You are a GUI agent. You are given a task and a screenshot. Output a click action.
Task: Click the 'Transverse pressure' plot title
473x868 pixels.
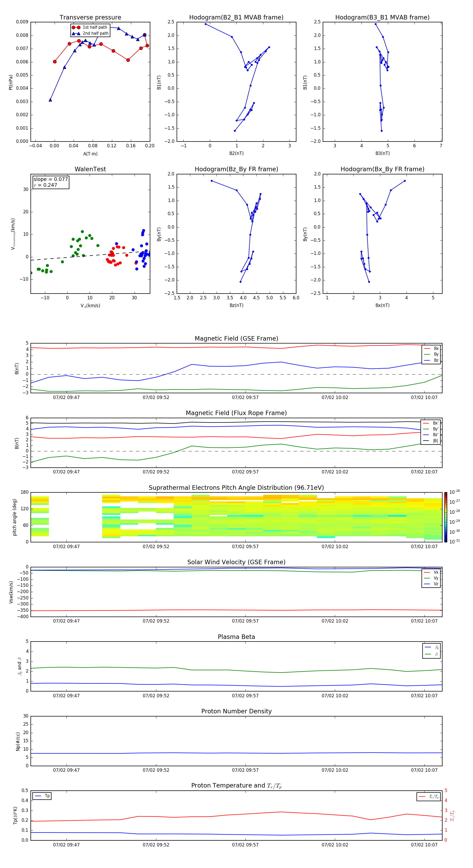pos(90,18)
